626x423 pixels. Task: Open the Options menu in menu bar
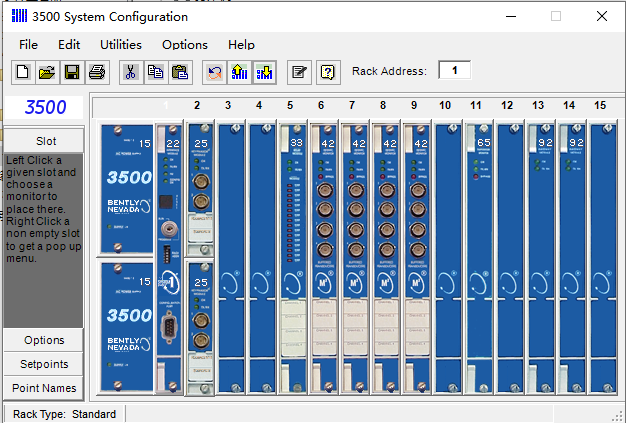(185, 44)
